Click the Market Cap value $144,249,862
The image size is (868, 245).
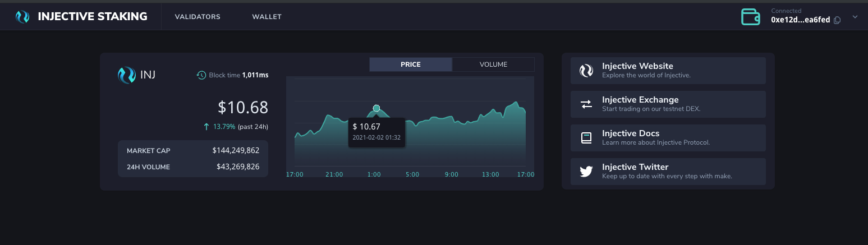click(236, 150)
